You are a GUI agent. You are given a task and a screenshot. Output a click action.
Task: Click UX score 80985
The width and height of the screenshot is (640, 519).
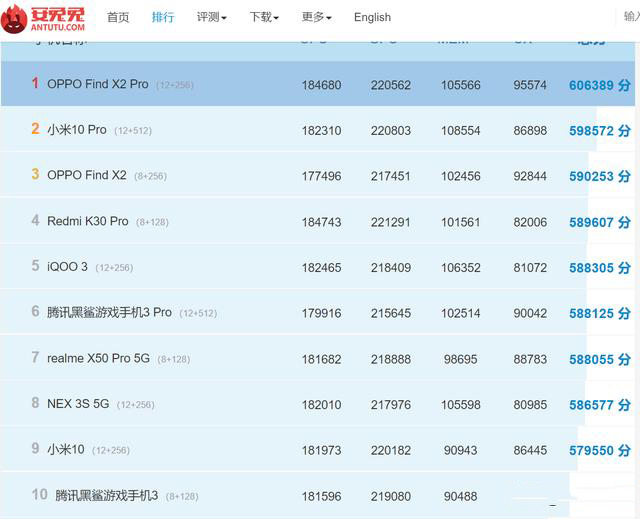tap(530, 406)
